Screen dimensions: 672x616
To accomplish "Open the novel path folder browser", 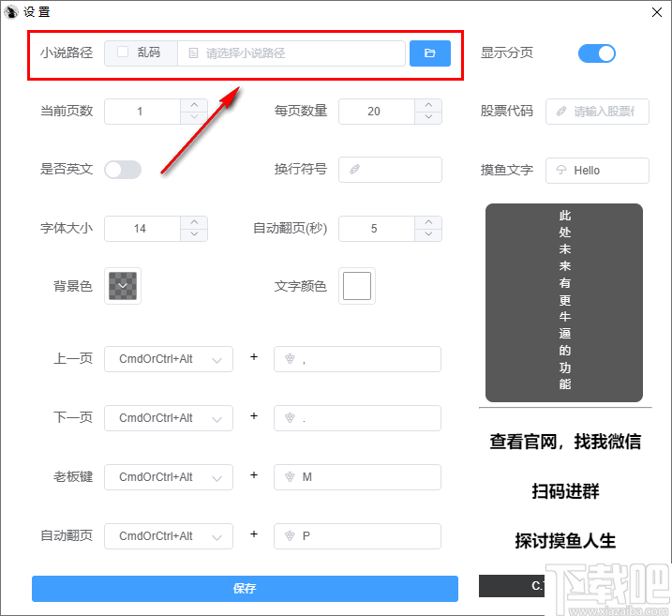I will click(x=430, y=53).
